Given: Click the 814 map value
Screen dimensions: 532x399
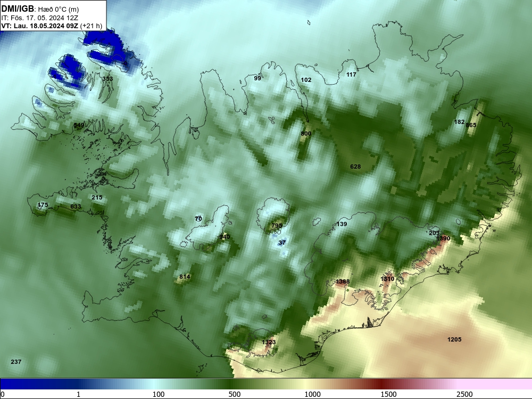Looking at the screenshot, I should click(185, 277).
